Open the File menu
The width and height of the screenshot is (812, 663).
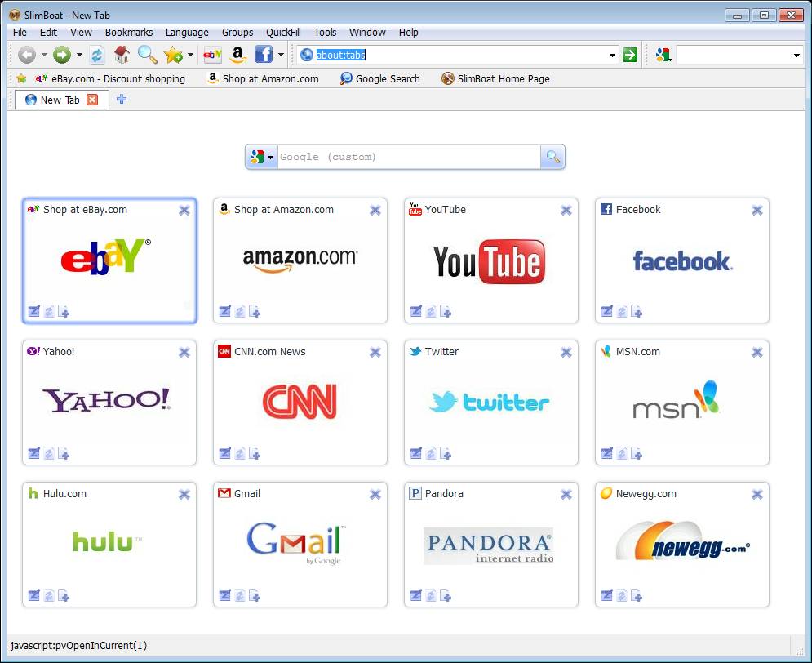(20, 32)
